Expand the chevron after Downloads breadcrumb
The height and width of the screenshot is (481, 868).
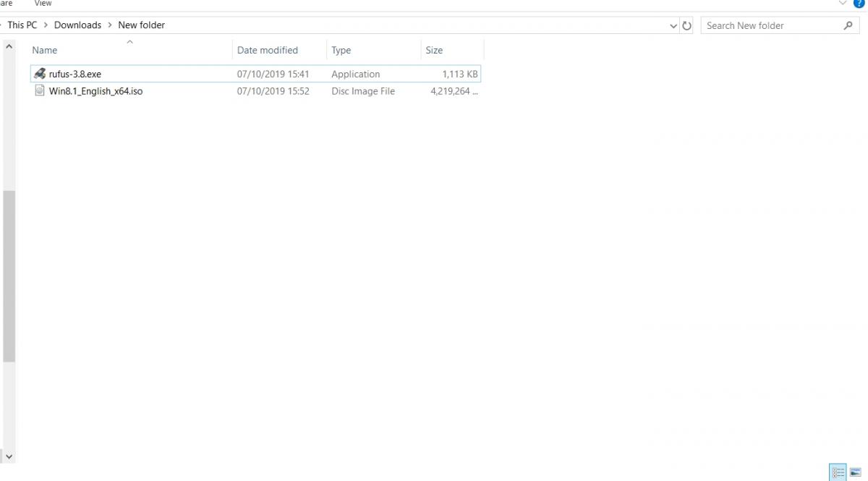tap(110, 25)
